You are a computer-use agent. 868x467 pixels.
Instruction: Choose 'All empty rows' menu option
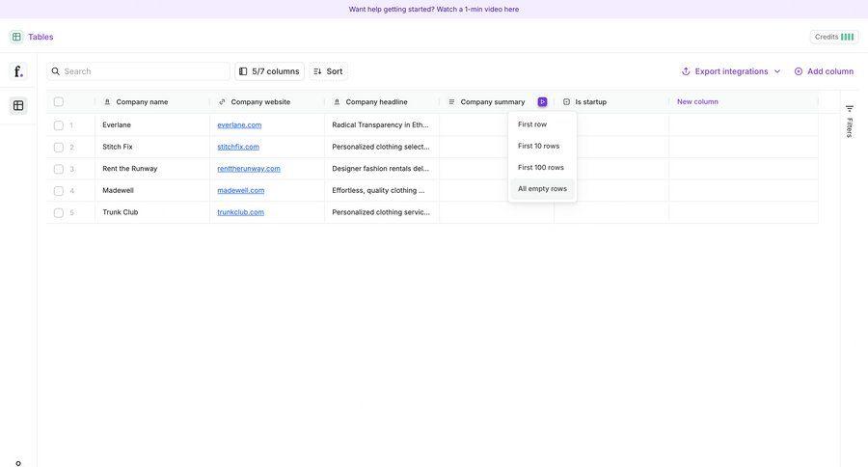(x=542, y=189)
